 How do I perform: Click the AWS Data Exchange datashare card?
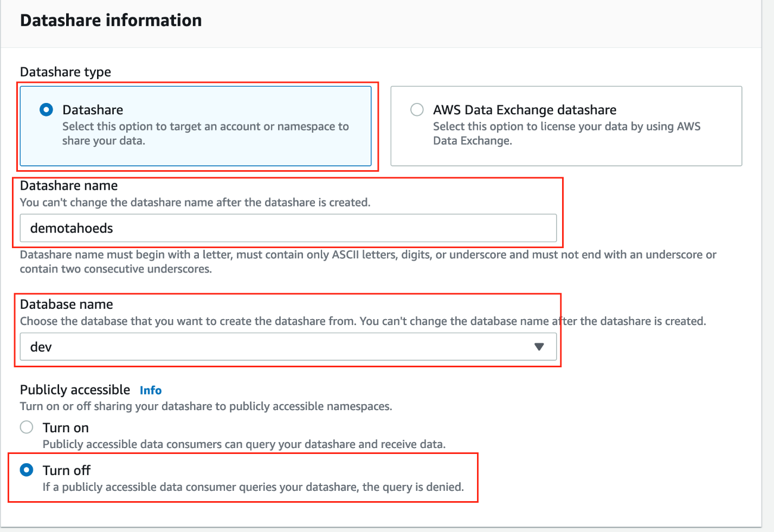tap(566, 126)
